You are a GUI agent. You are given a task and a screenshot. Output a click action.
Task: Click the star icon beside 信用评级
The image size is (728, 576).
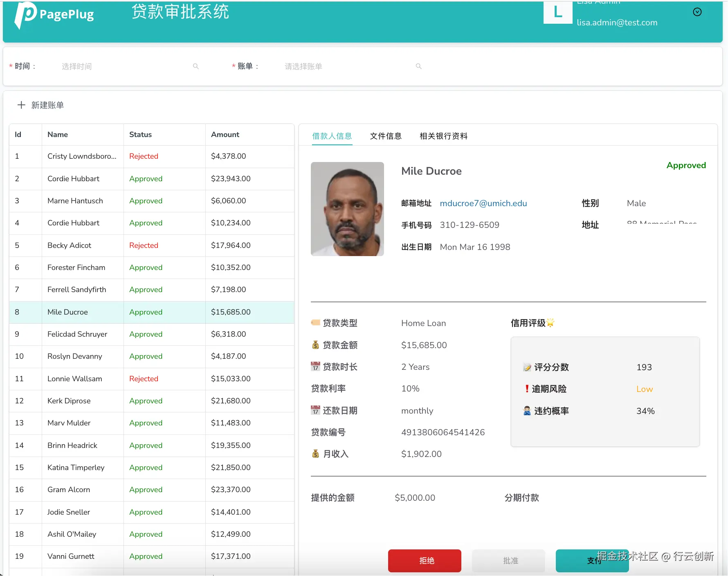pyautogui.click(x=550, y=323)
